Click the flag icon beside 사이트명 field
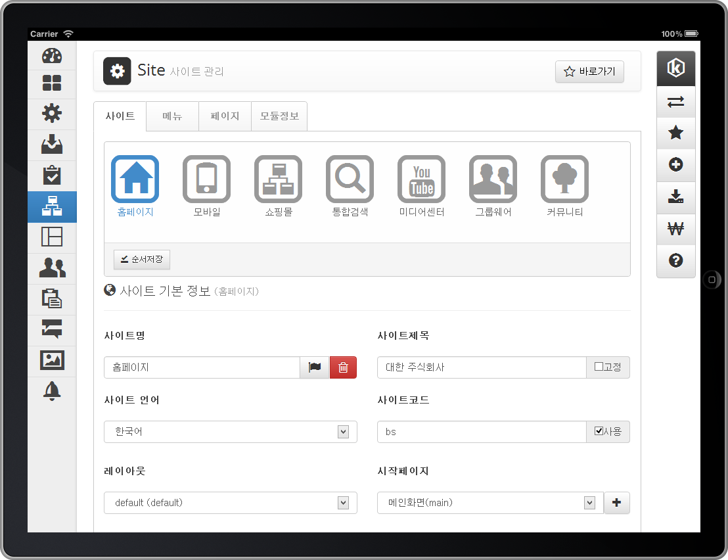Screen dimensions: 728x560 (315, 367)
